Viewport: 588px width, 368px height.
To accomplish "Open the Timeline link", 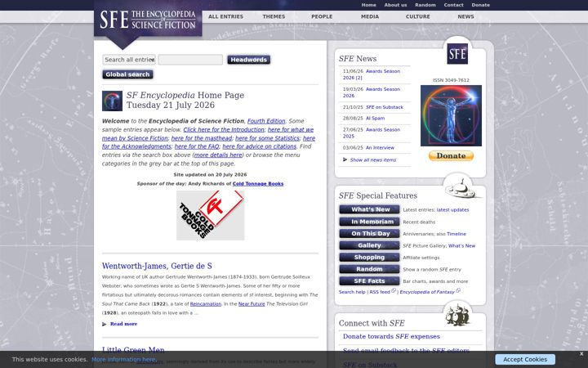I will (457, 234).
